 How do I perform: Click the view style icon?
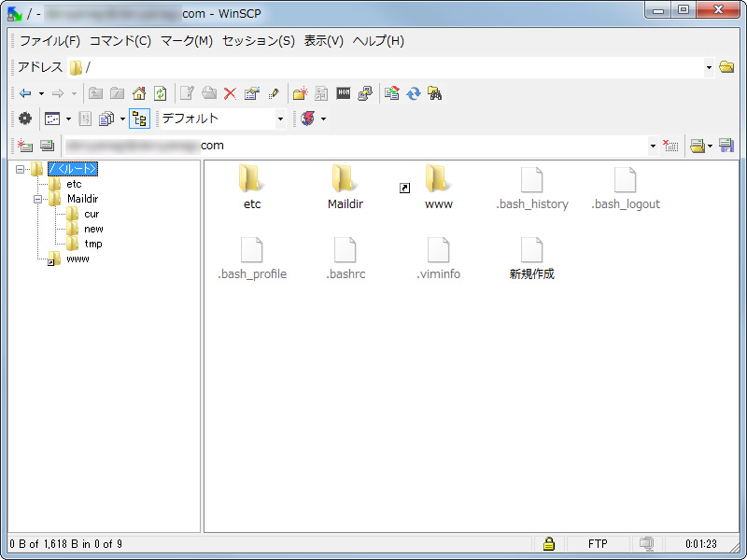click(52, 119)
